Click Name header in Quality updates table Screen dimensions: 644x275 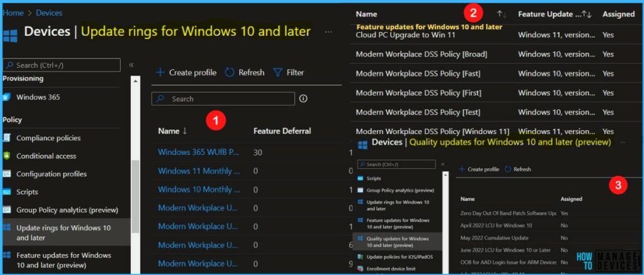467,199
